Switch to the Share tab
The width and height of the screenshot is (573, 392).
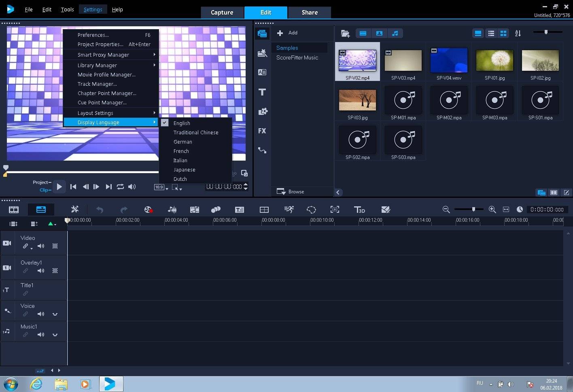click(x=309, y=13)
